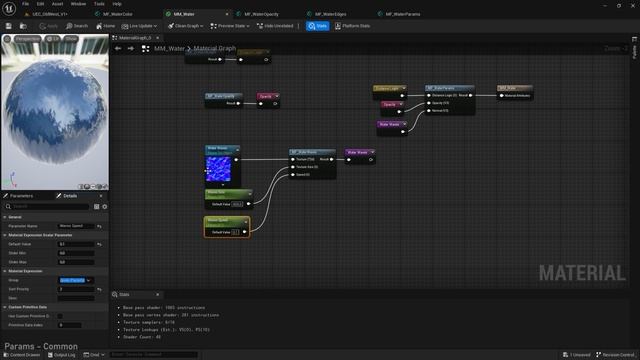Image resolution: width=640 pixels, height=360 pixels.
Task: Open the Asset menu
Action: click(58, 4)
